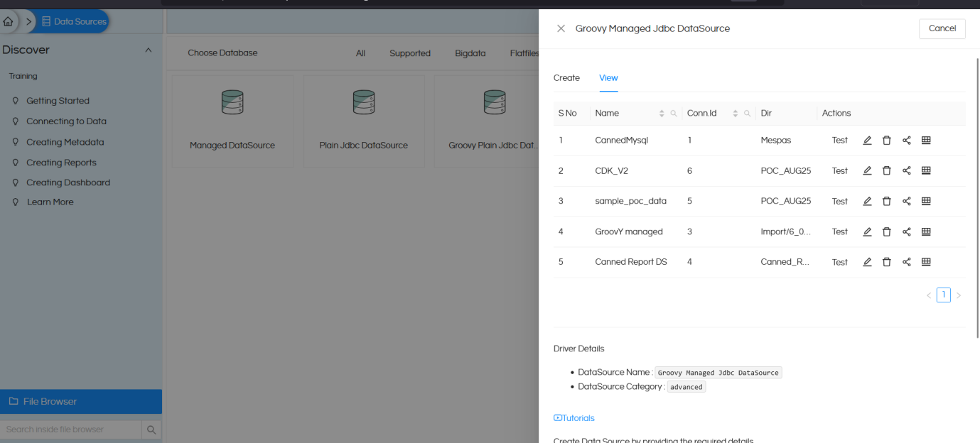This screenshot has width=980, height=443.
Task: Open Learn More training item
Action: (50, 202)
